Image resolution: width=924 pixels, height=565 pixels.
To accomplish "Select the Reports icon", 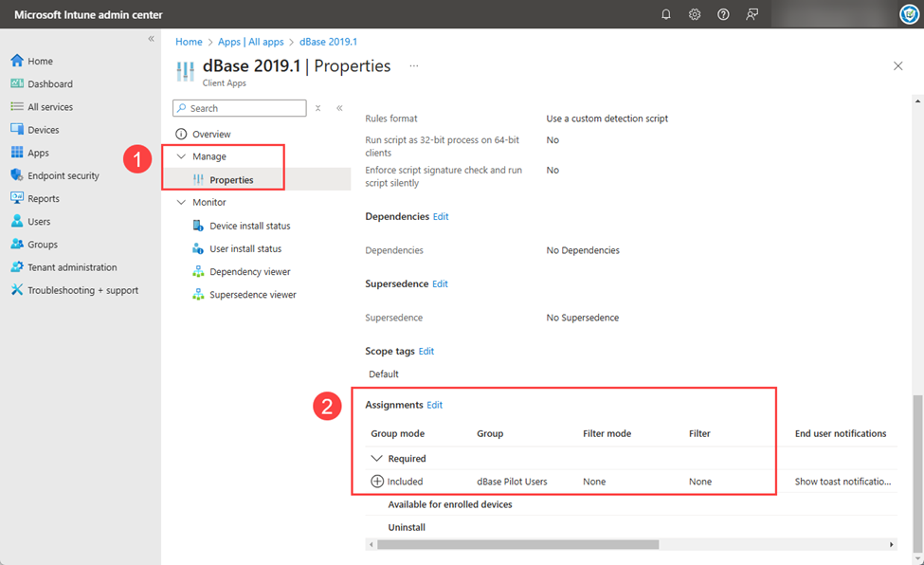I will [17, 197].
